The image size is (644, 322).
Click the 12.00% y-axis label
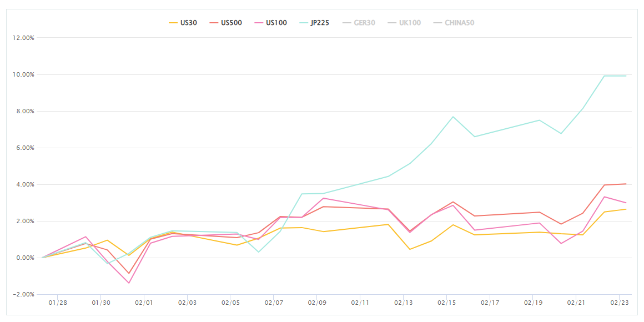point(24,38)
